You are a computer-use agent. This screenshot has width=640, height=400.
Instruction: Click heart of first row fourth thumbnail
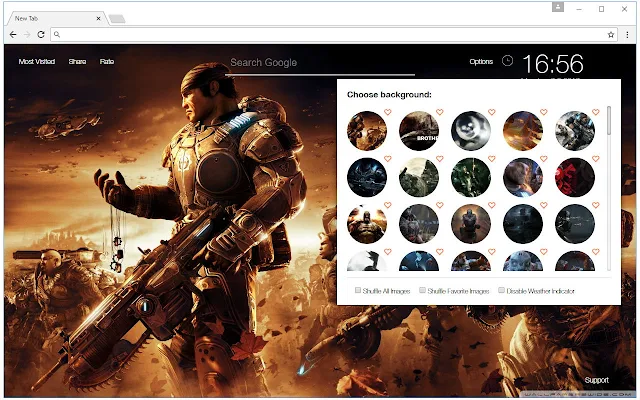point(544,112)
